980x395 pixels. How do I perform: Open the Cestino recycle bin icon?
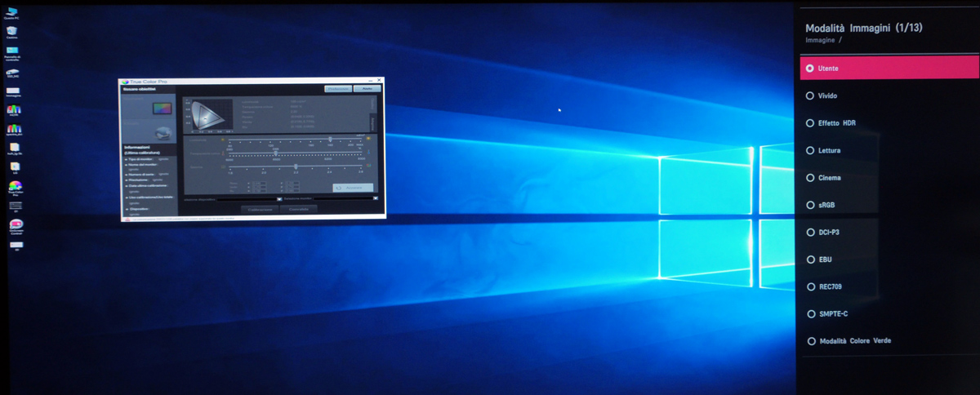coord(11,33)
